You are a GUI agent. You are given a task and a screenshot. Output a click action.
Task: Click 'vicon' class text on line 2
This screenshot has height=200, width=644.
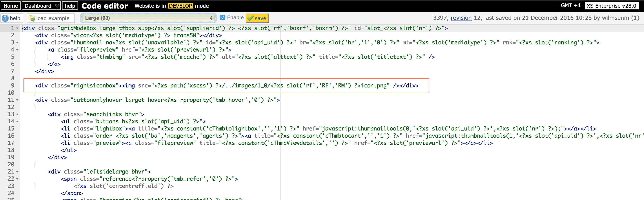tap(82, 35)
